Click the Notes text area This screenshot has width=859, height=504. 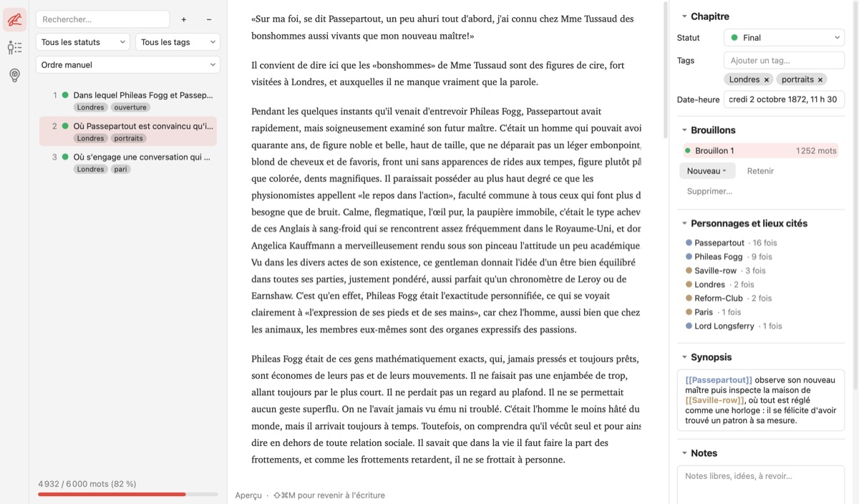[761, 485]
